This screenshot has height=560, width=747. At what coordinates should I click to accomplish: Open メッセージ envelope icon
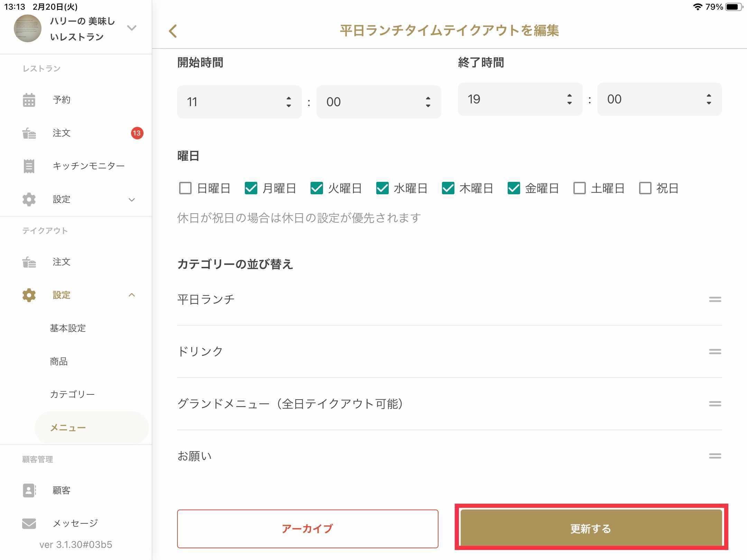29,523
